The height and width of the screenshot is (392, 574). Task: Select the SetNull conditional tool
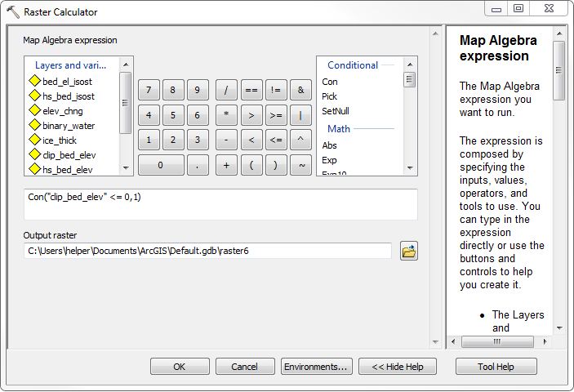click(x=336, y=111)
